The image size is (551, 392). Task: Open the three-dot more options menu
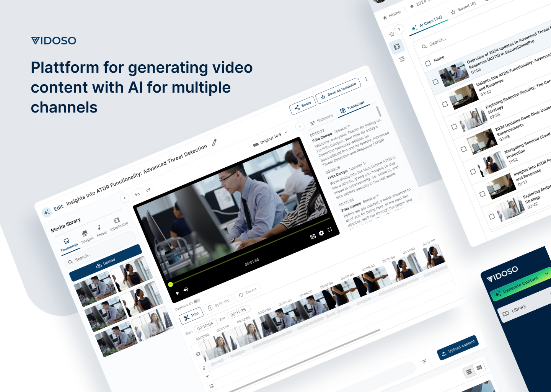tap(366, 79)
